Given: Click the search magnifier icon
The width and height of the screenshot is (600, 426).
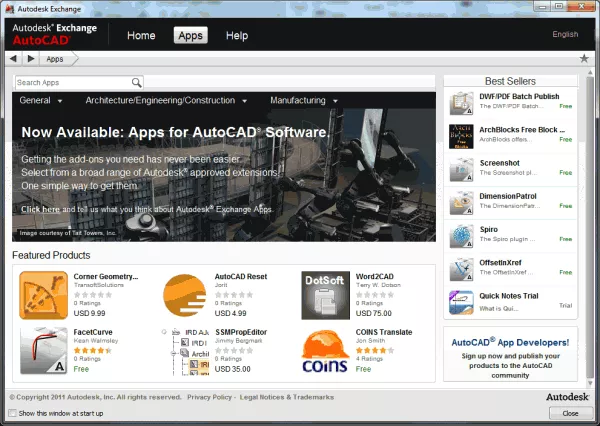Looking at the screenshot, I should pos(136,83).
